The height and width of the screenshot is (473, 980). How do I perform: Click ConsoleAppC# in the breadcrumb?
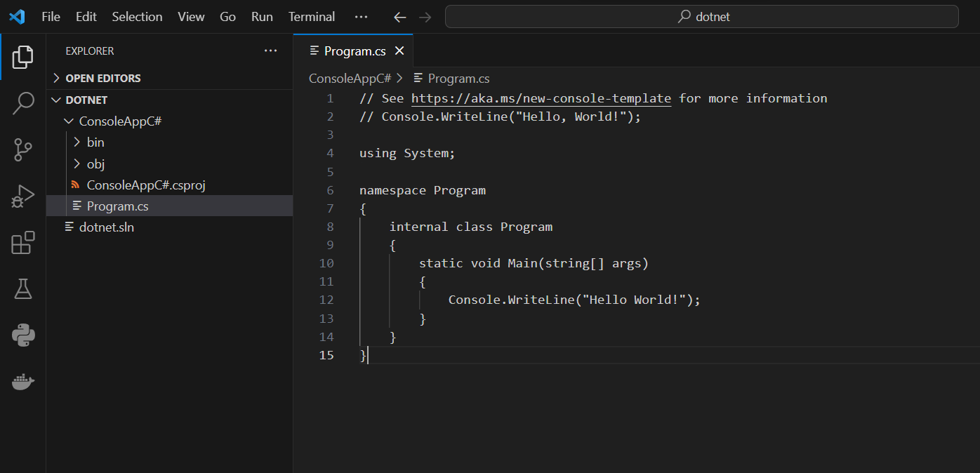[x=350, y=79]
